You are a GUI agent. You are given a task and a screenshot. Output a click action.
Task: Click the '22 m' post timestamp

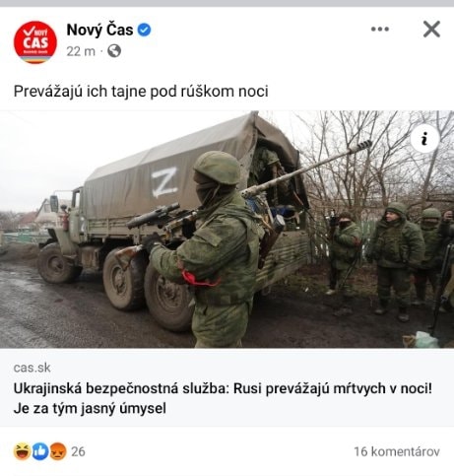(81, 51)
